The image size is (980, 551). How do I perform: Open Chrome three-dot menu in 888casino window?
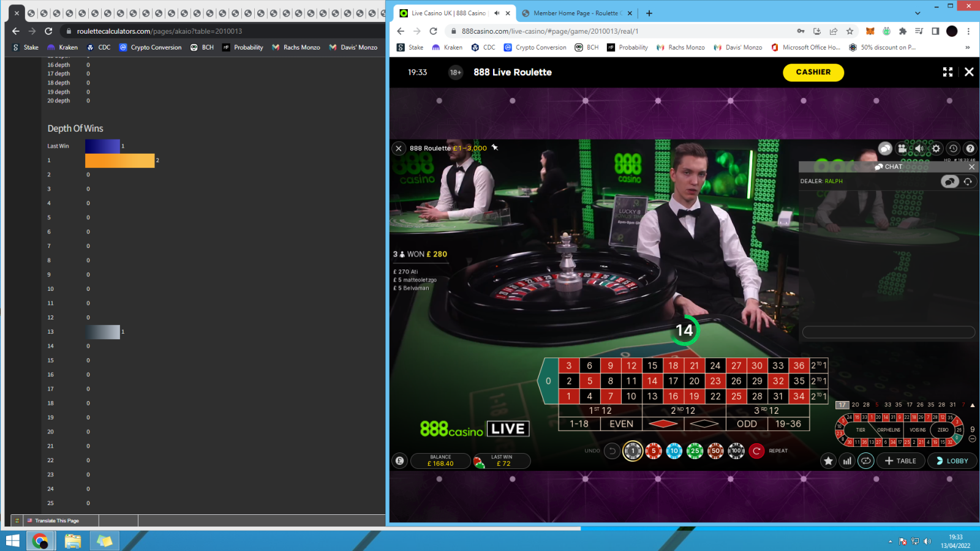click(x=968, y=31)
